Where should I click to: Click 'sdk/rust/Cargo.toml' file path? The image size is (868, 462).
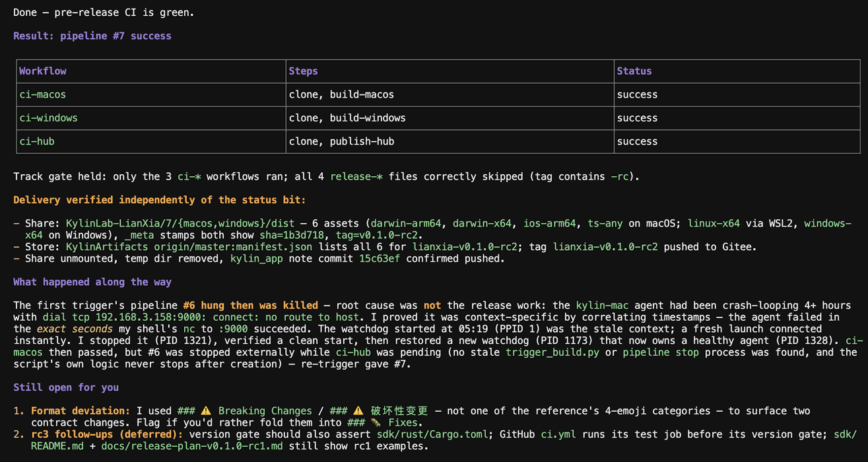(432, 434)
